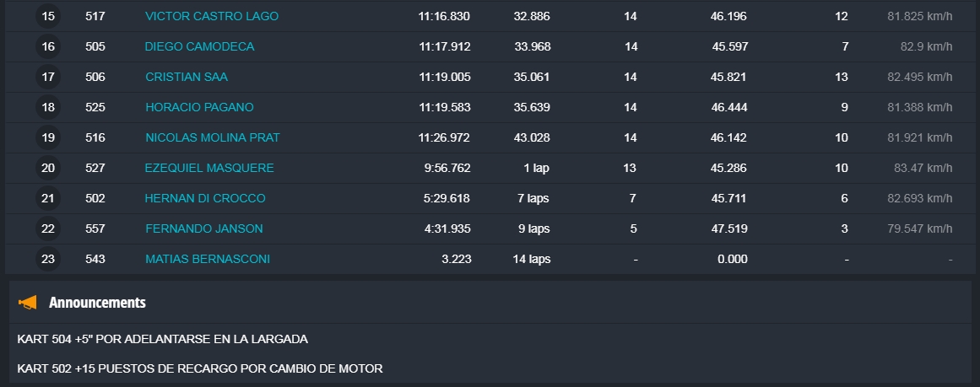
Task: Select the KART 504 penalty announcement
Action: (162, 339)
